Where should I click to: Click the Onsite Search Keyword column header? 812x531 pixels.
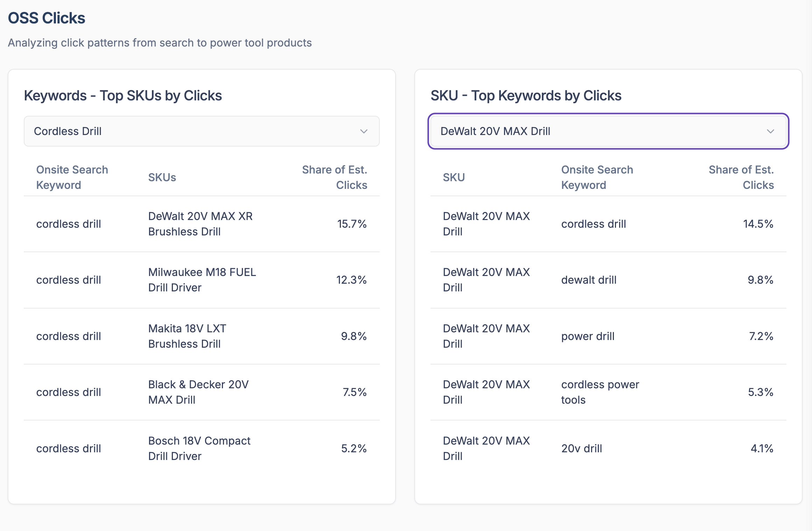click(x=72, y=177)
